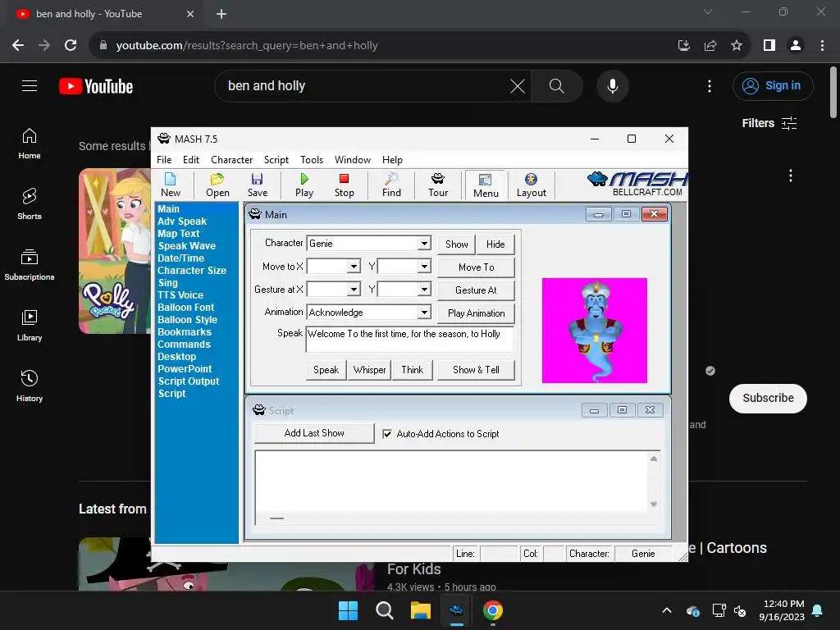Viewport: 840px width, 630px height.
Task: Click the Show character button
Action: click(456, 244)
